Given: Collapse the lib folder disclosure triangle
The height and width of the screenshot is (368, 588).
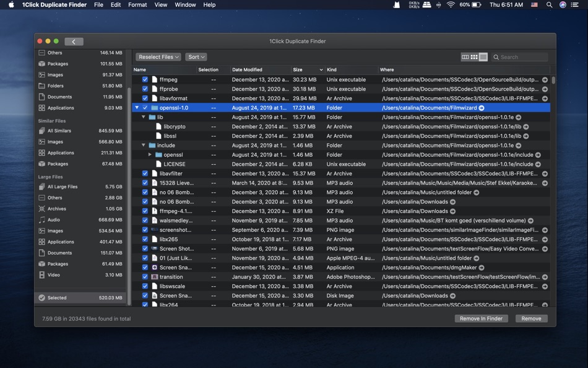Looking at the screenshot, I should click(x=143, y=117).
